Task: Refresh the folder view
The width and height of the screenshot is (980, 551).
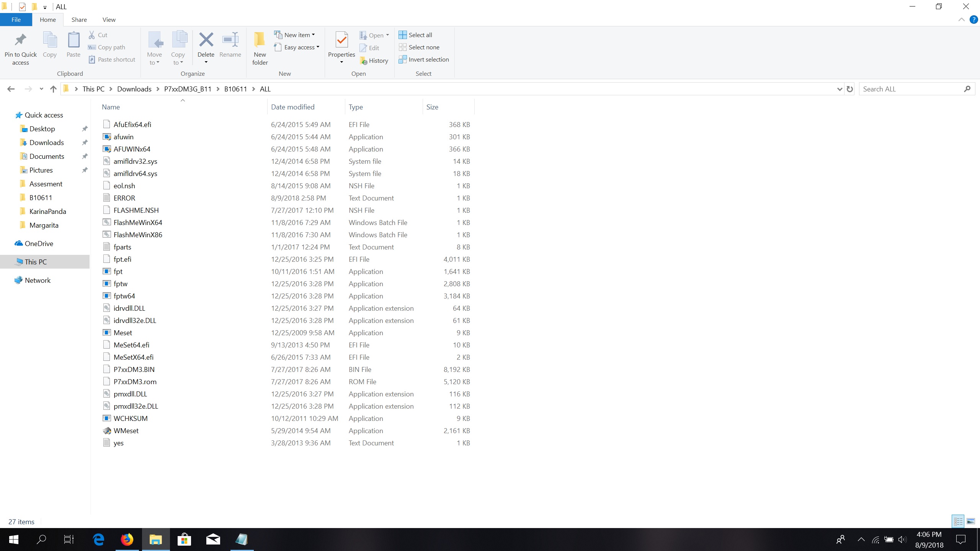Action: tap(850, 89)
